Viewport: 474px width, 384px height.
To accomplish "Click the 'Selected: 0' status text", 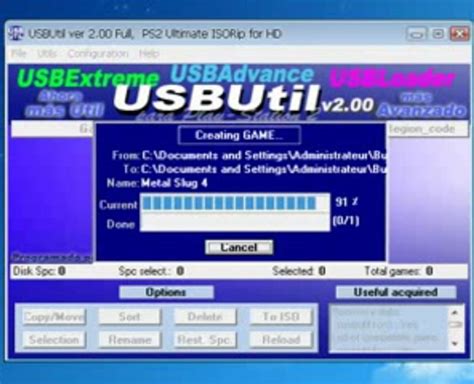I will tap(299, 271).
